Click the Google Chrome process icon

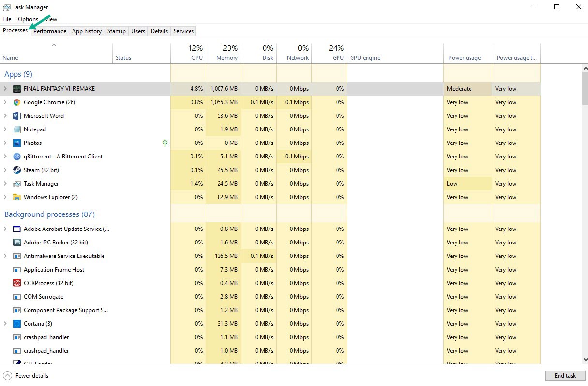[x=17, y=102]
